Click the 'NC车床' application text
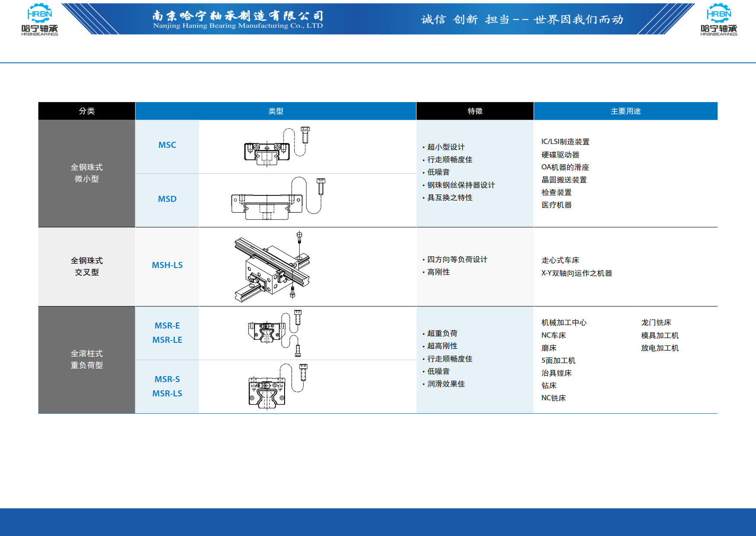The image size is (756, 536). click(554, 335)
